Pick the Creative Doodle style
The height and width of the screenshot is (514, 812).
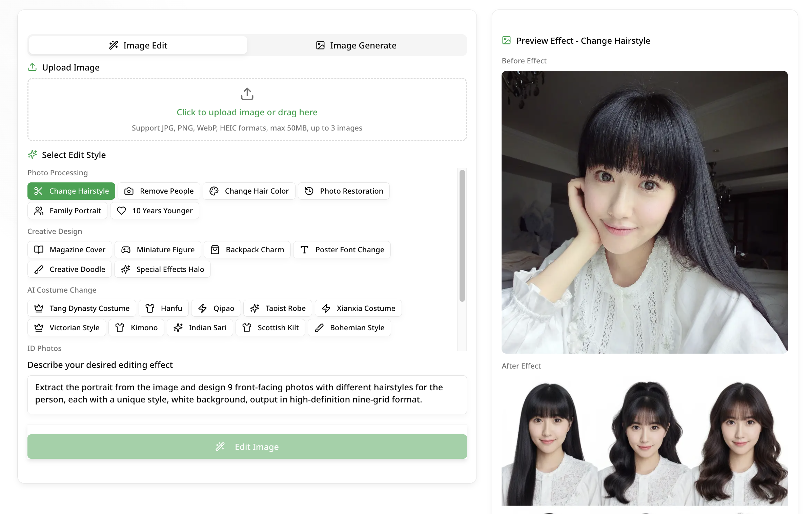[x=69, y=269]
